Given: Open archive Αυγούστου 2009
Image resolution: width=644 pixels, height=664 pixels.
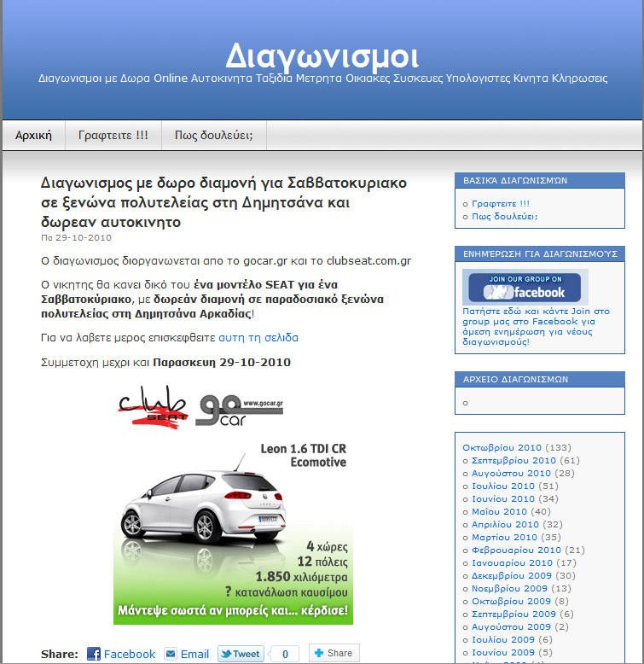Looking at the screenshot, I should click(511, 626).
